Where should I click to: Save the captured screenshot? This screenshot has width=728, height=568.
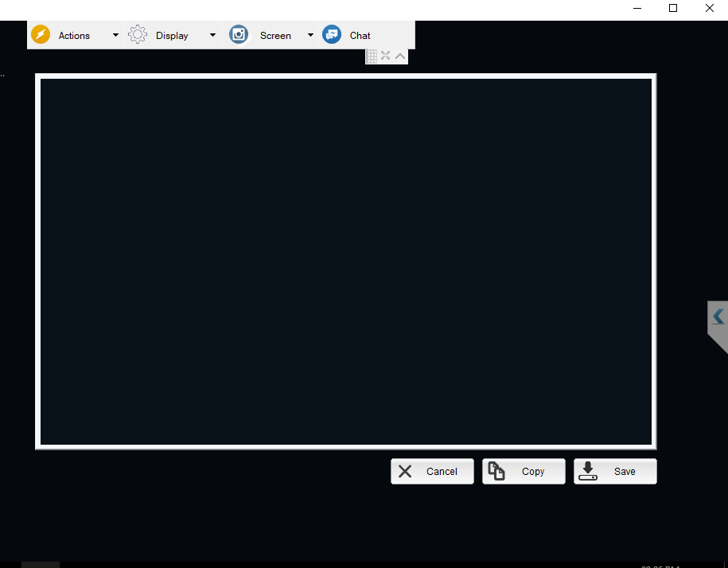[x=615, y=472]
